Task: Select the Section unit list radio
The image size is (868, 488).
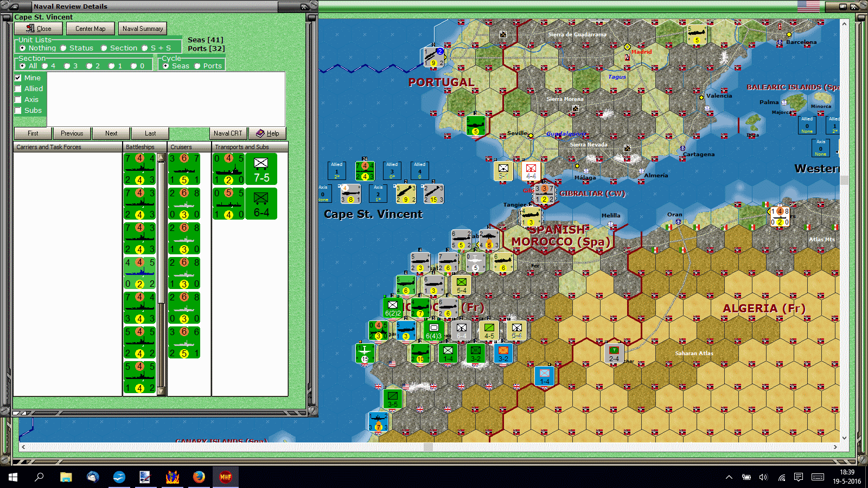Action: (104, 48)
